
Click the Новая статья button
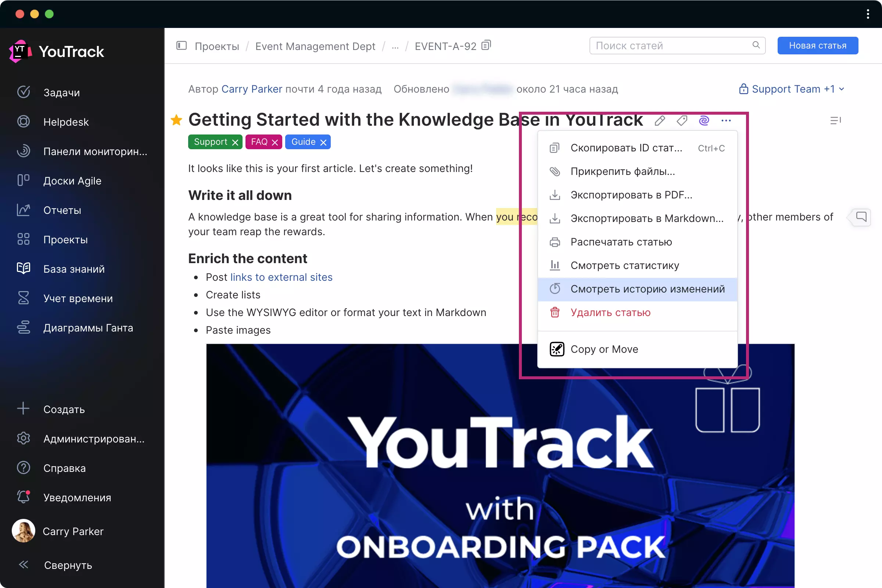coord(817,46)
